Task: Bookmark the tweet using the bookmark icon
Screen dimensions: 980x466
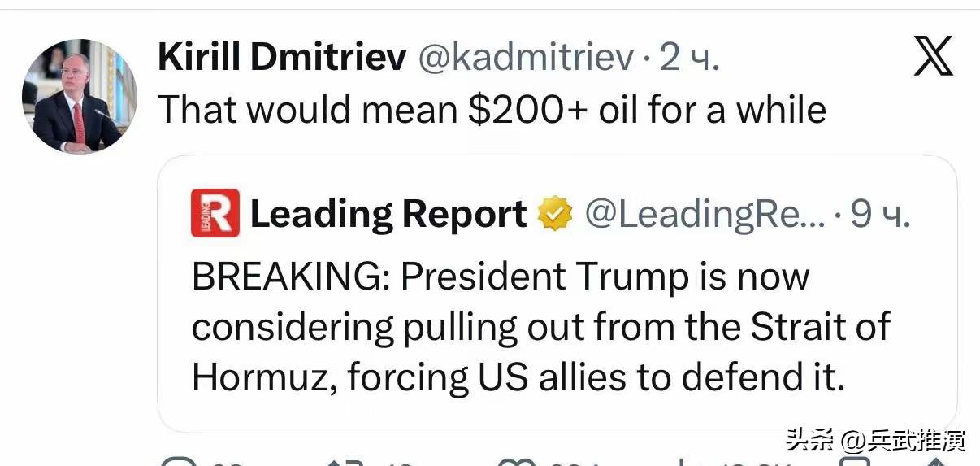Action: click(x=854, y=462)
